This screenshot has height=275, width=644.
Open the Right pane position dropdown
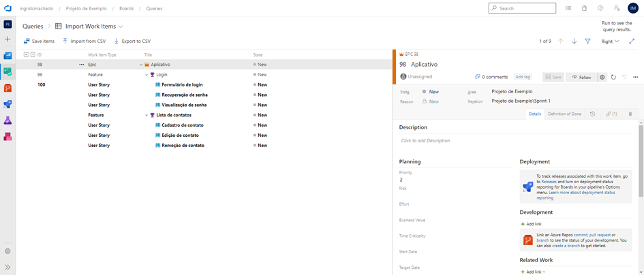coord(610,42)
